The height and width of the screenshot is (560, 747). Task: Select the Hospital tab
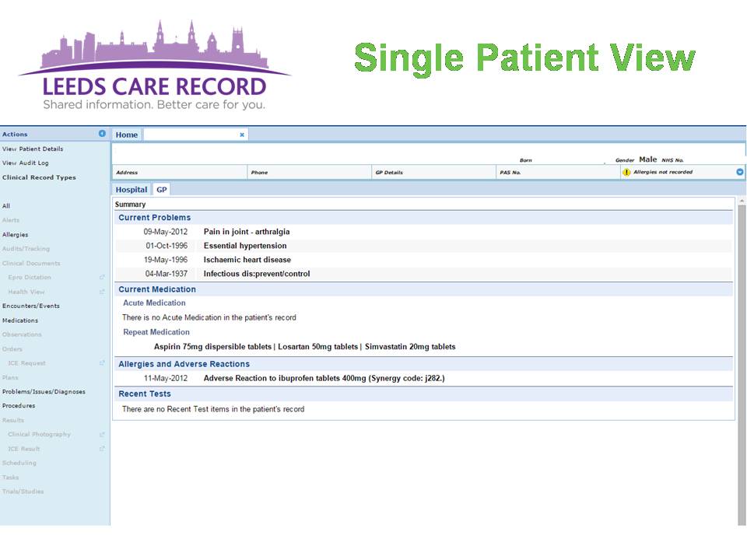[132, 189]
